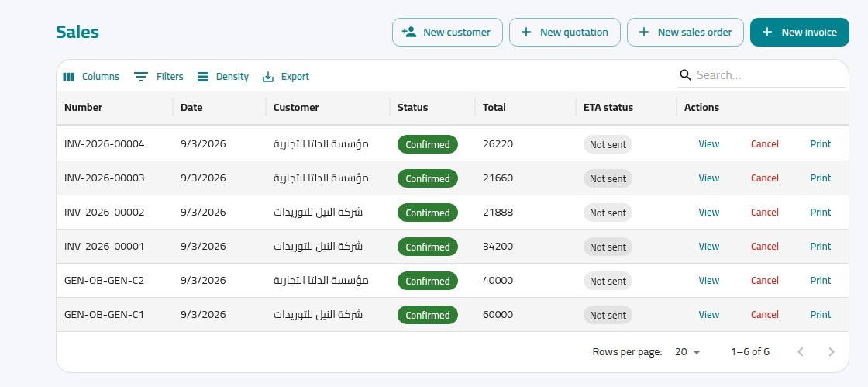Open the Rows per page dropdown
The image size is (868, 387).
[x=687, y=351]
